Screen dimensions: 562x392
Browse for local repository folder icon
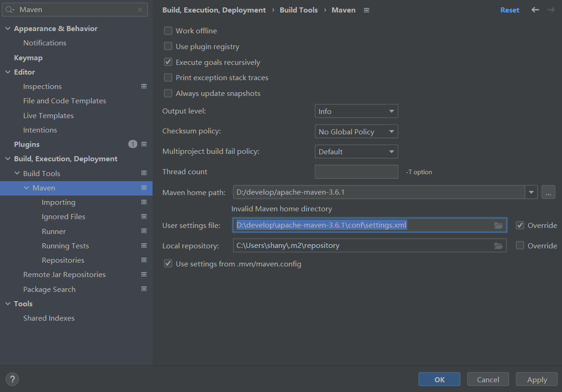tap(498, 246)
